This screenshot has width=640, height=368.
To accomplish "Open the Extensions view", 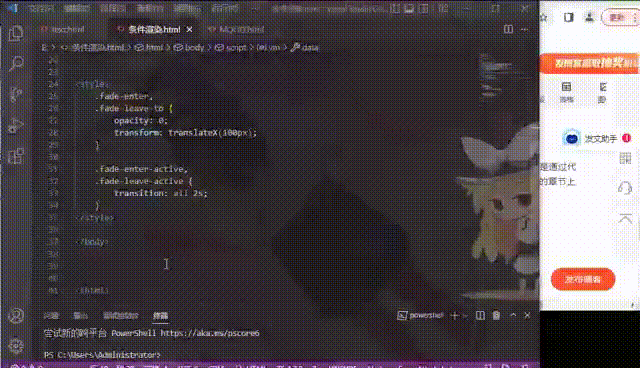I will (x=16, y=156).
